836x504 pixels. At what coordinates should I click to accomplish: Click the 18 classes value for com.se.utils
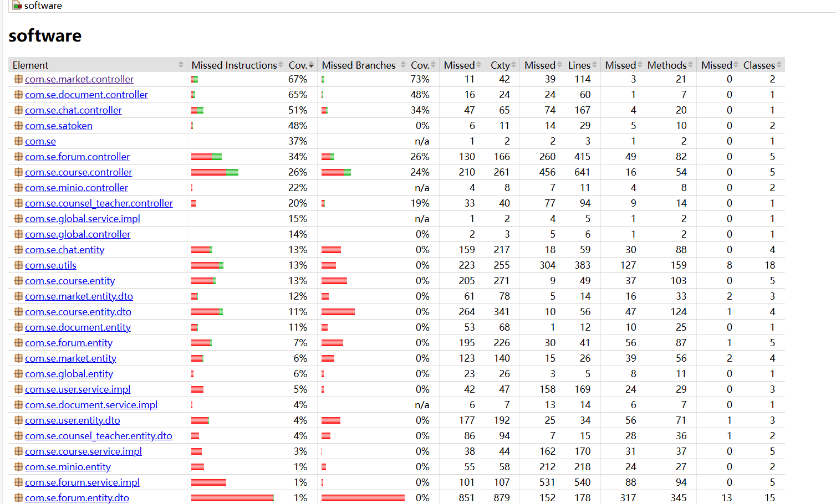pyautogui.click(x=769, y=265)
